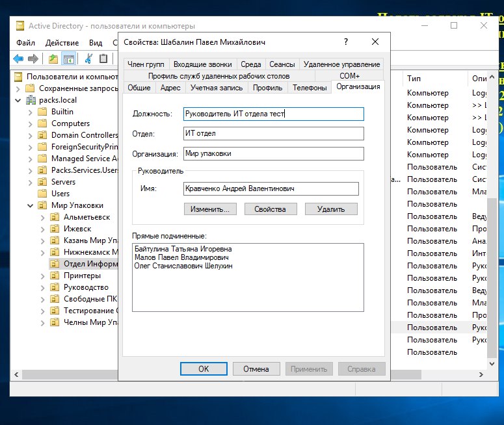
Task: Open the Член групп tab
Action: tap(146, 64)
